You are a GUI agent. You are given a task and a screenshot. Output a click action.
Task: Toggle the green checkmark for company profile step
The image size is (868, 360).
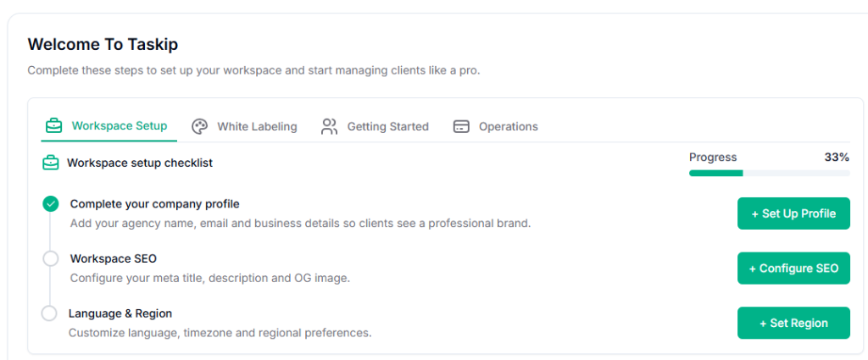coord(51,204)
